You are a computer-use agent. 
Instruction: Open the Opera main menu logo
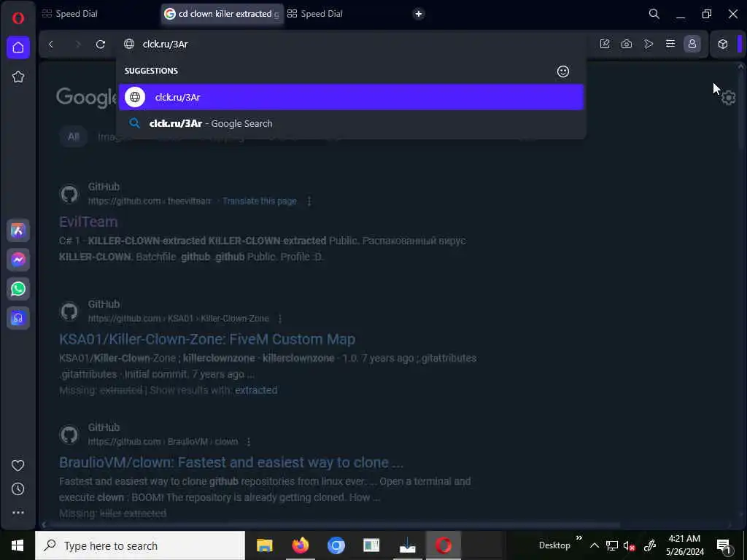pyautogui.click(x=18, y=18)
